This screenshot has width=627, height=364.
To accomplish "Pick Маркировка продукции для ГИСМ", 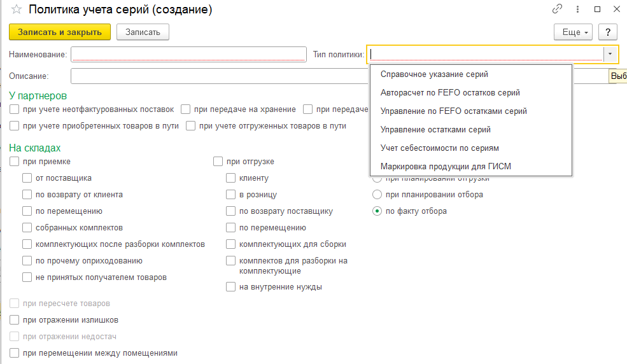I will coord(446,167).
